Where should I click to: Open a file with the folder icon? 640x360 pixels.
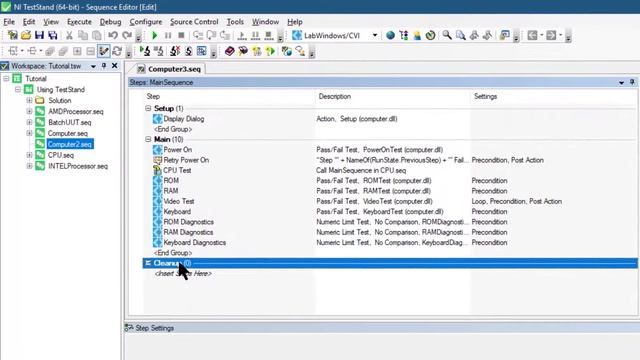coord(26,36)
